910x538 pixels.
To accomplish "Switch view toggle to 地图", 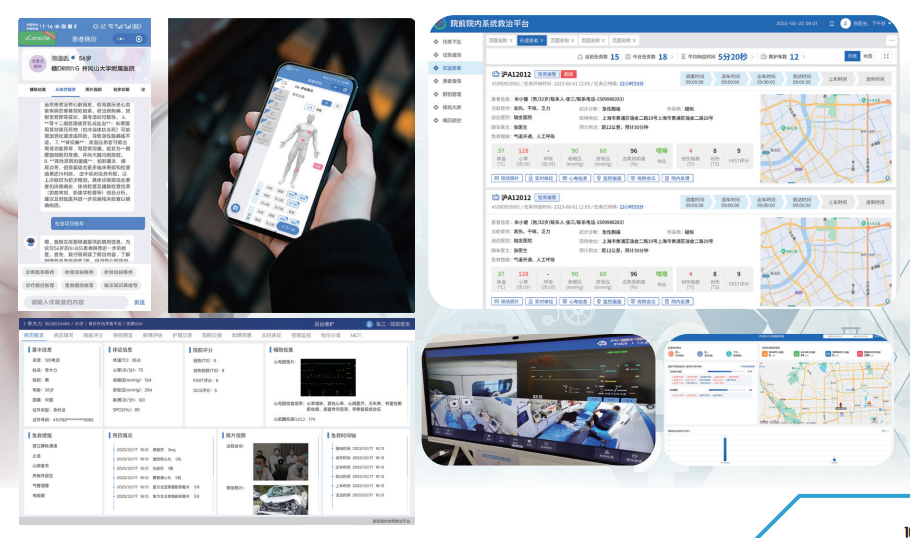I will pos(867,57).
